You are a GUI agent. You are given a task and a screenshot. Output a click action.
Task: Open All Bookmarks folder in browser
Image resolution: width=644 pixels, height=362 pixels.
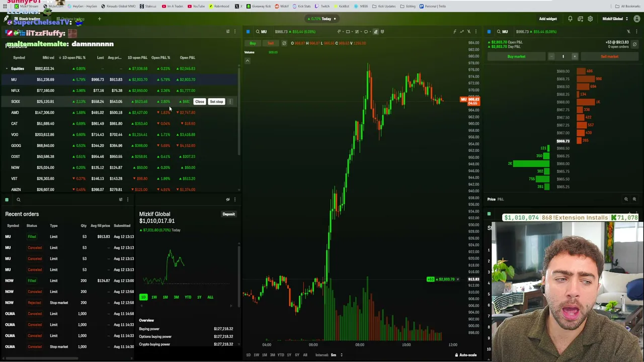(627, 6)
